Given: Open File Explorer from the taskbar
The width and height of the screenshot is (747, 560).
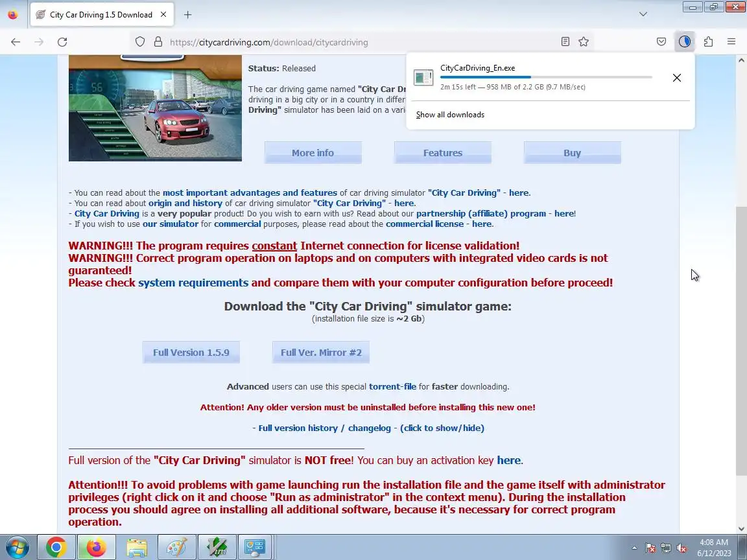Looking at the screenshot, I should point(136,547).
